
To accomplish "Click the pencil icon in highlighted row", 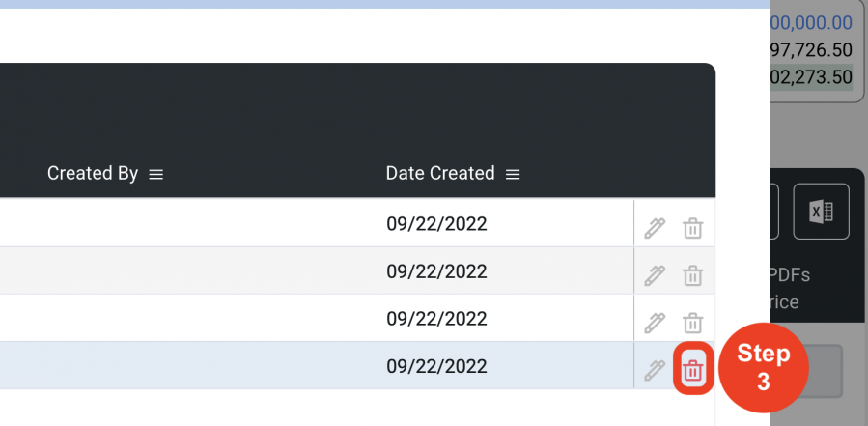I will [655, 370].
